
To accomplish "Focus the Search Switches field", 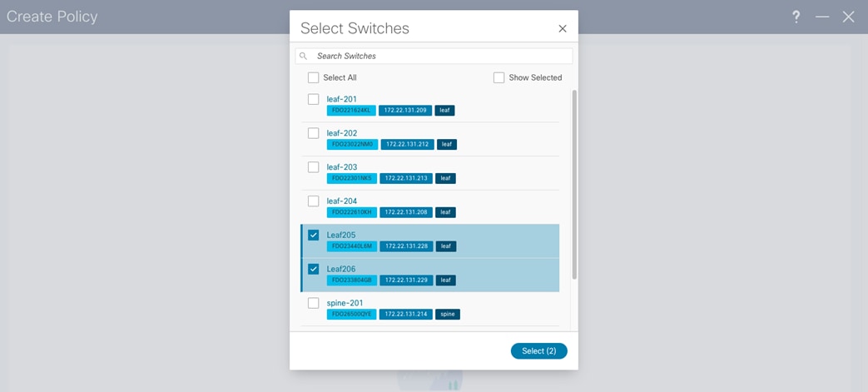I will [434, 56].
